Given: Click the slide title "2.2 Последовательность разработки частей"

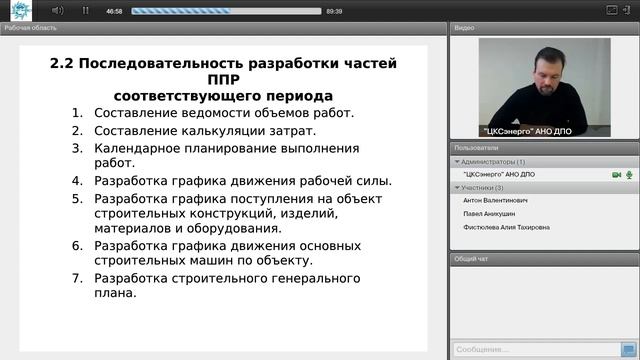Looking at the screenshot, I should (223, 63).
